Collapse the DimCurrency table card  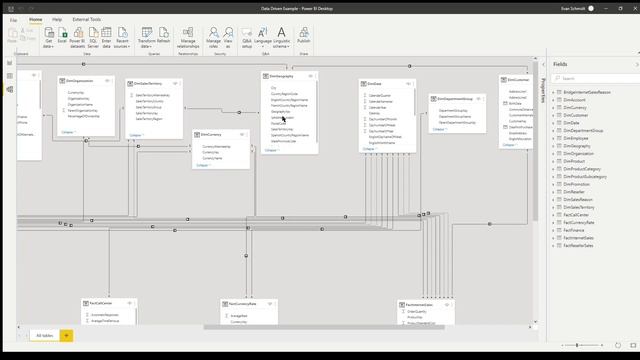tap(203, 165)
